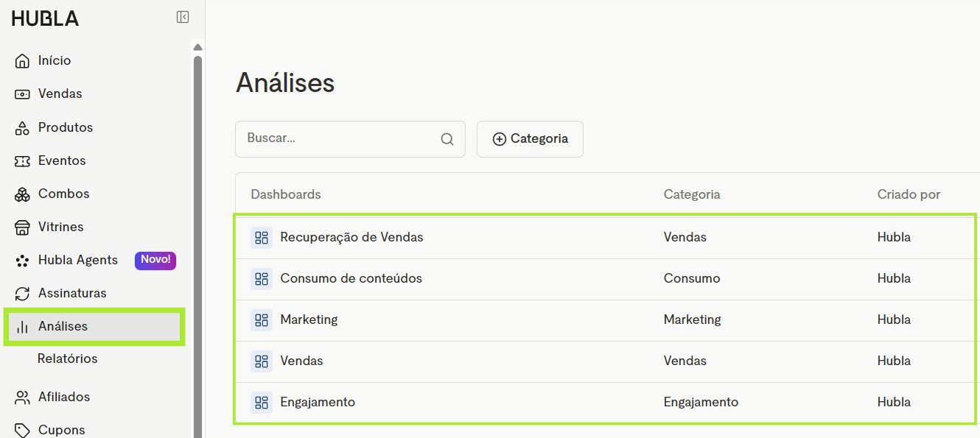980x438 pixels.
Task: Click the search magnifier icon
Action: [x=447, y=139]
